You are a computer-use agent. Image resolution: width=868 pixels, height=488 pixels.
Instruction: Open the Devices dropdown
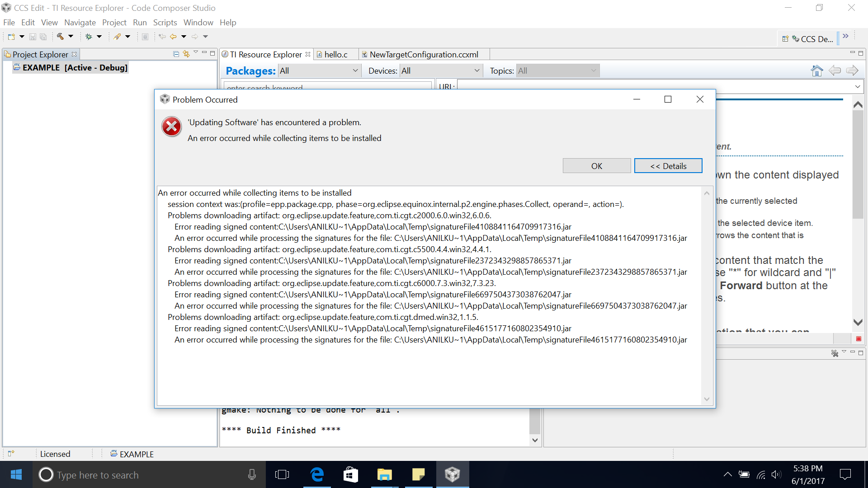pyautogui.click(x=441, y=70)
